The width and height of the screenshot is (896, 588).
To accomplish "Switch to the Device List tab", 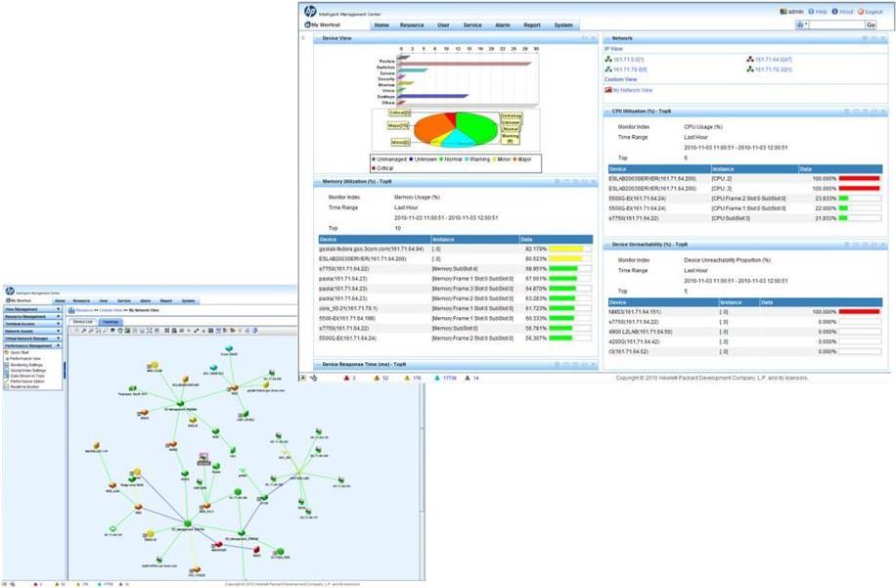I will click(83, 320).
